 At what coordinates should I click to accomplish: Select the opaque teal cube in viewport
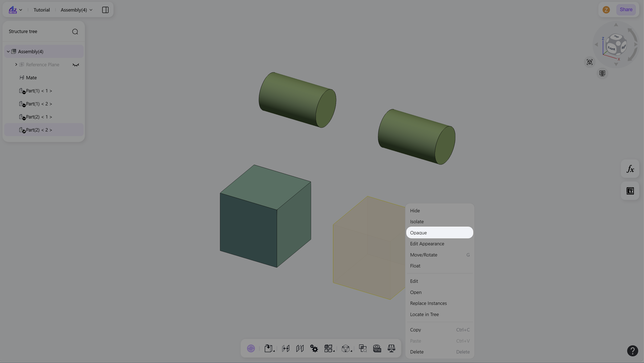tap(265, 216)
